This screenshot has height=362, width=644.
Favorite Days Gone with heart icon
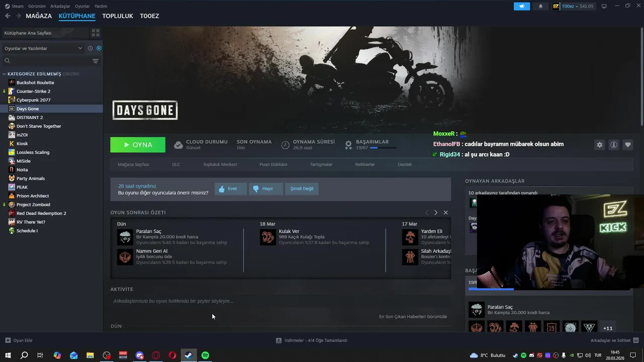(628, 145)
